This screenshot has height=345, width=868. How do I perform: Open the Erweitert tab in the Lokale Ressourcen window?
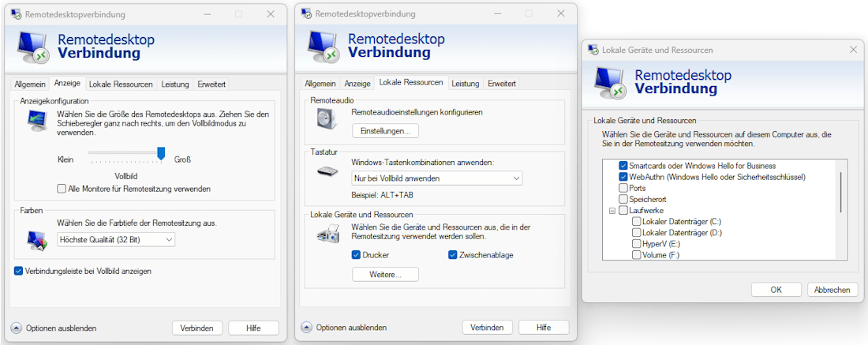point(502,84)
